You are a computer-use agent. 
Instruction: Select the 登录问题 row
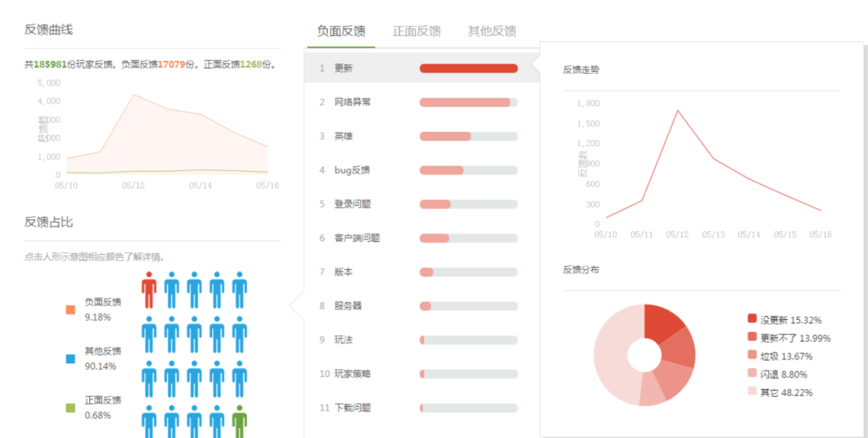(x=422, y=204)
